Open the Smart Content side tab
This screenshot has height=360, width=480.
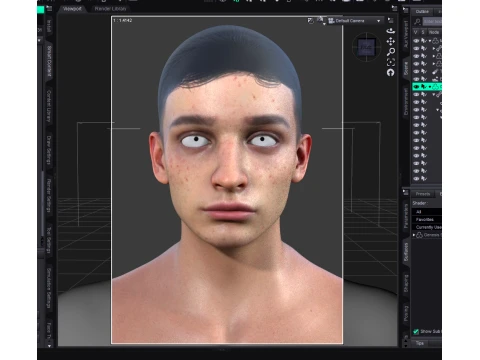49,62
